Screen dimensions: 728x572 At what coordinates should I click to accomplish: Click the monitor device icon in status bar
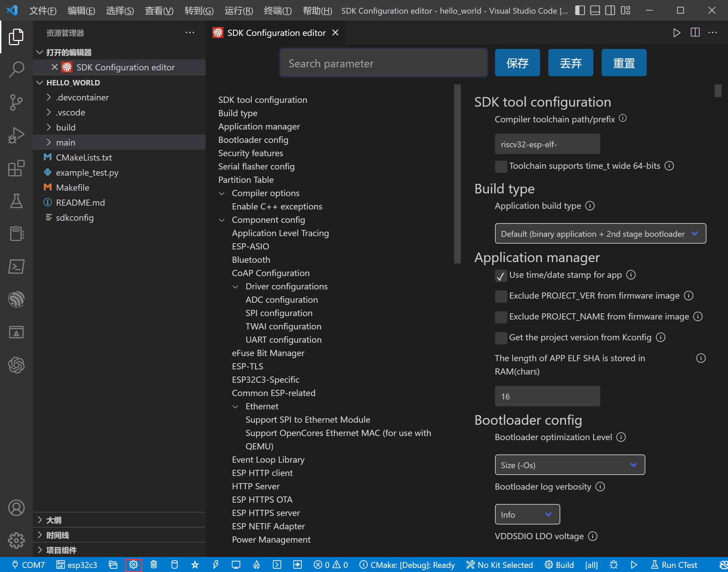236,565
